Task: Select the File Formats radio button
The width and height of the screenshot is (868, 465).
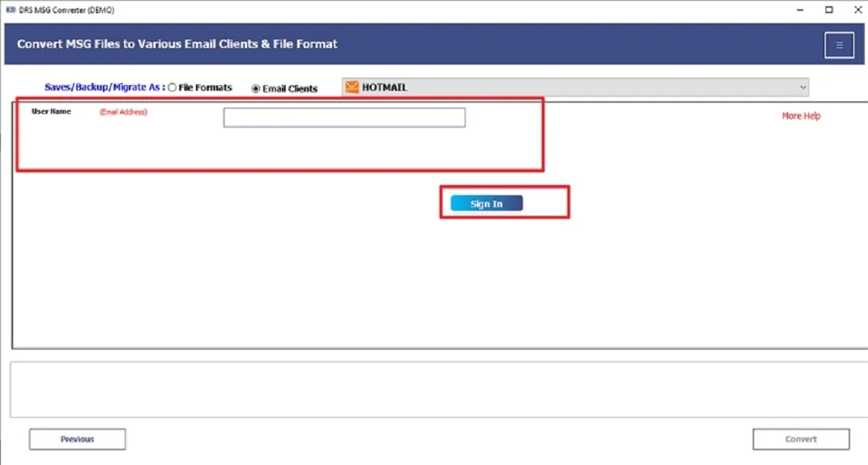Action: [x=171, y=87]
